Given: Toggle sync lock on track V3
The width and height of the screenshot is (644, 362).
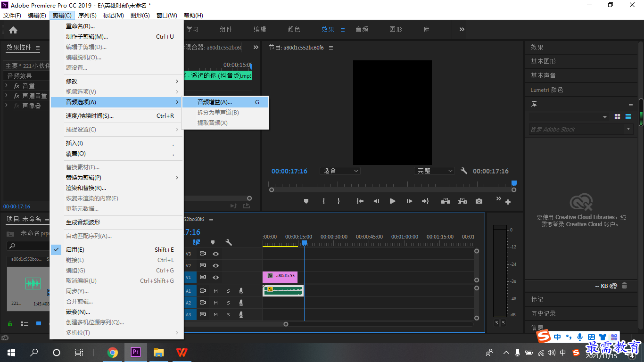Looking at the screenshot, I should tap(203, 254).
